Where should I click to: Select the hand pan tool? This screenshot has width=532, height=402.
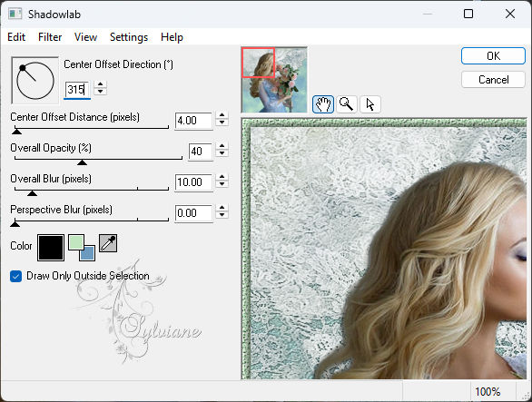(323, 104)
